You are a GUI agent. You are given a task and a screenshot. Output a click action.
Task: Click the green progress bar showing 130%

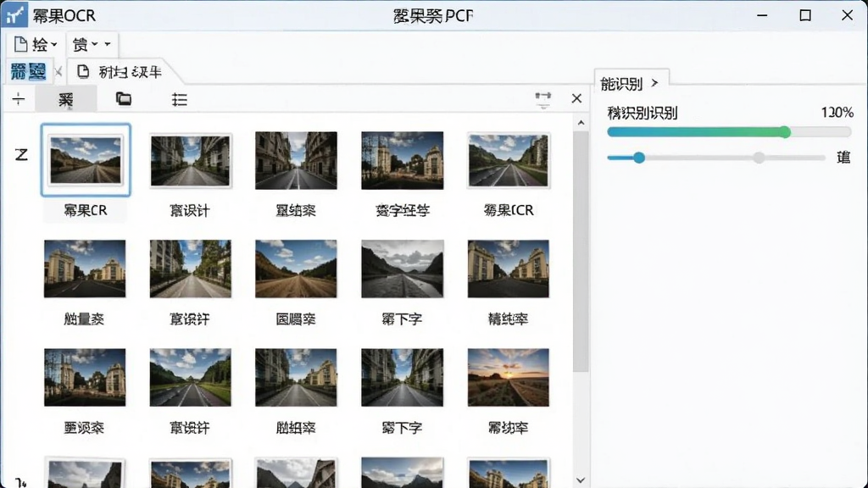pyautogui.click(x=728, y=131)
